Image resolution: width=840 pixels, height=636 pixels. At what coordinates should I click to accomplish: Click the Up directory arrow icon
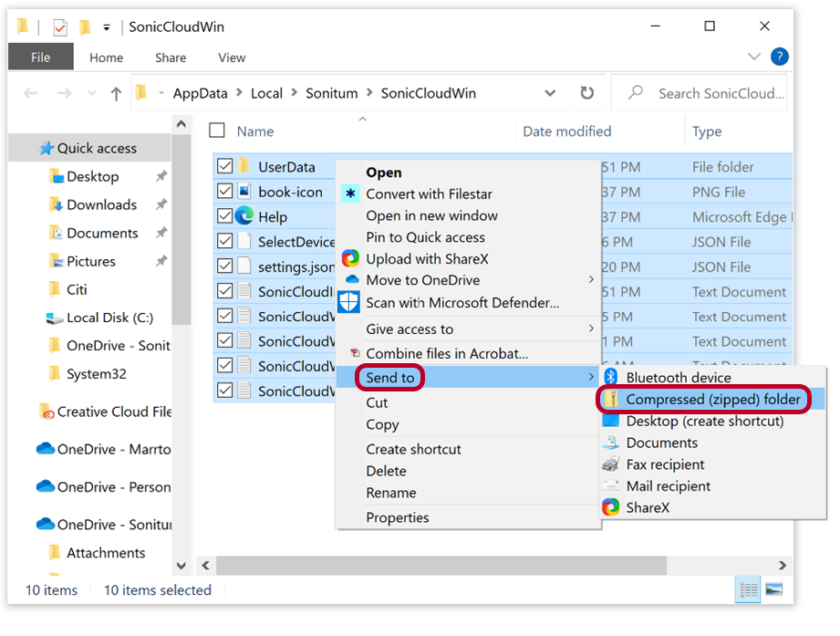[116, 93]
